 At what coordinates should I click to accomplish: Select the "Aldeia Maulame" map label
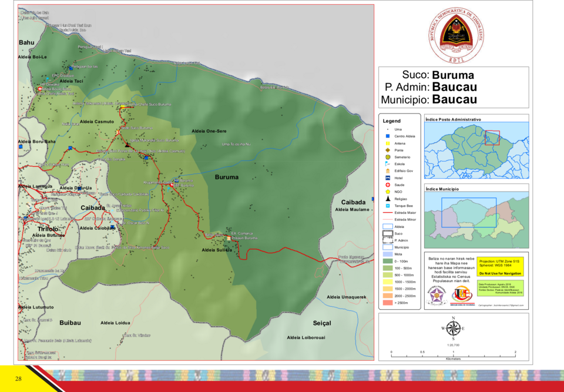click(x=352, y=209)
